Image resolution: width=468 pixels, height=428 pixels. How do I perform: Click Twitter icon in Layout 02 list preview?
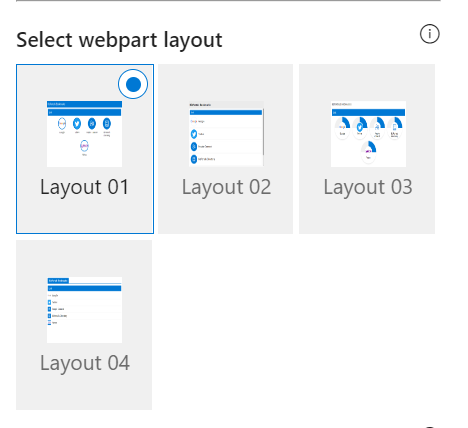point(194,134)
